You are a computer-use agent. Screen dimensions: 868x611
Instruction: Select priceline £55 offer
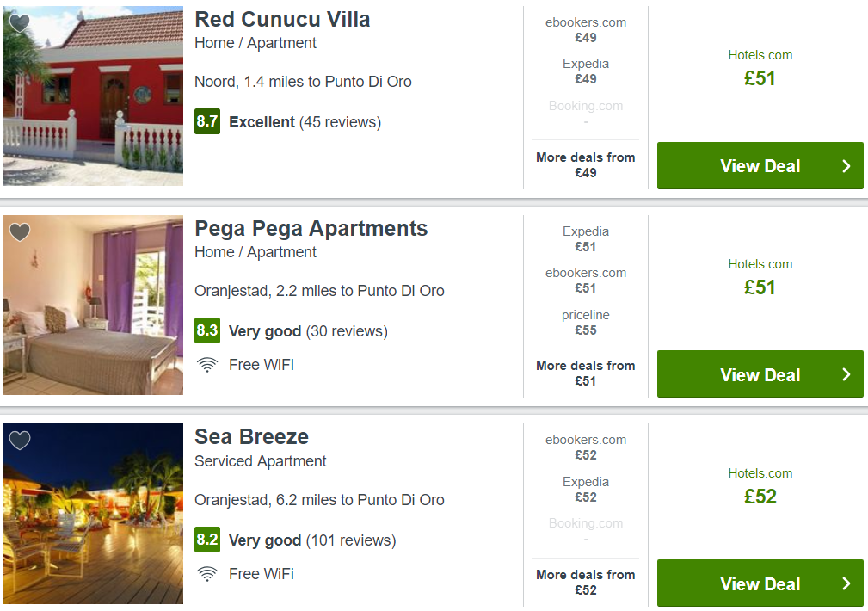586,323
